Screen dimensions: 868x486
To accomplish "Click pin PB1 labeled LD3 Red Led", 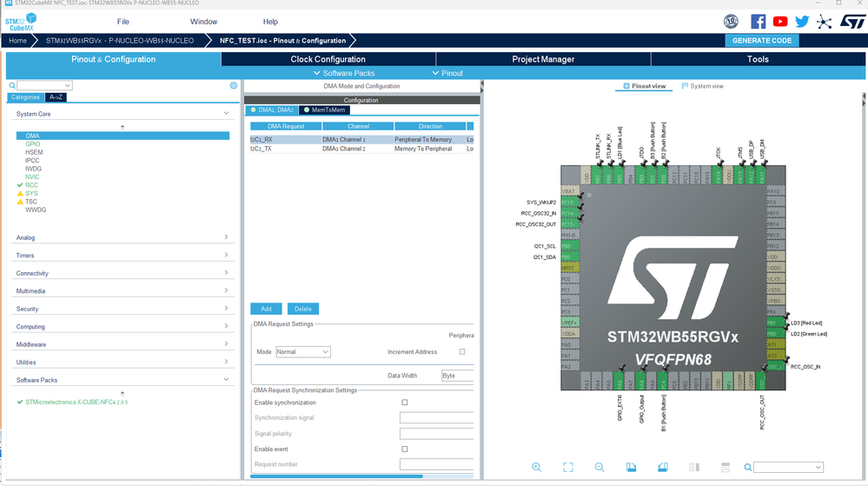I will click(x=776, y=323).
